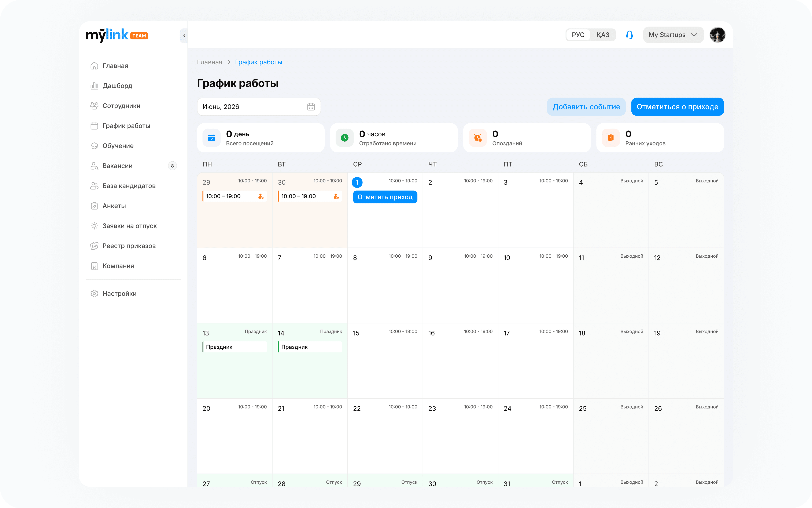Open the Праздник event on day 13
812x508 pixels.
[x=235, y=347]
